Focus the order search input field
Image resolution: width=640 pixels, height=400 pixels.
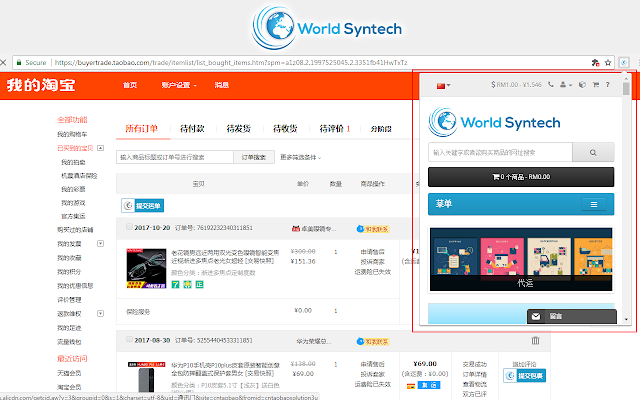pyautogui.click(x=175, y=157)
